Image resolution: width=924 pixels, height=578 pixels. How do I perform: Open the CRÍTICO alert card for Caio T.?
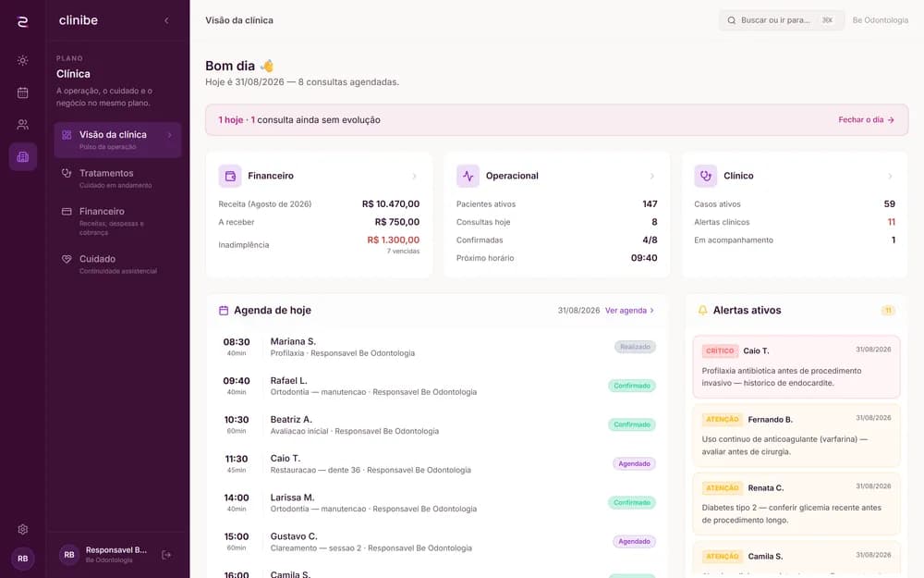(x=796, y=366)
